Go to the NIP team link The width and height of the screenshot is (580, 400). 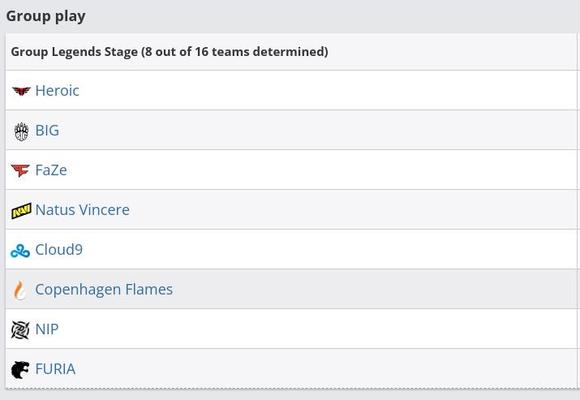pyautogui.click(x=47, y=329)
